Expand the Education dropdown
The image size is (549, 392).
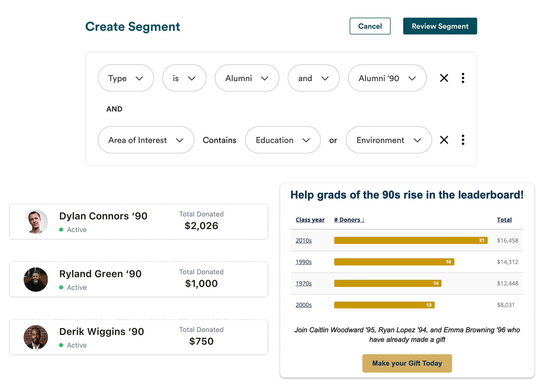[x=283, y=140]
